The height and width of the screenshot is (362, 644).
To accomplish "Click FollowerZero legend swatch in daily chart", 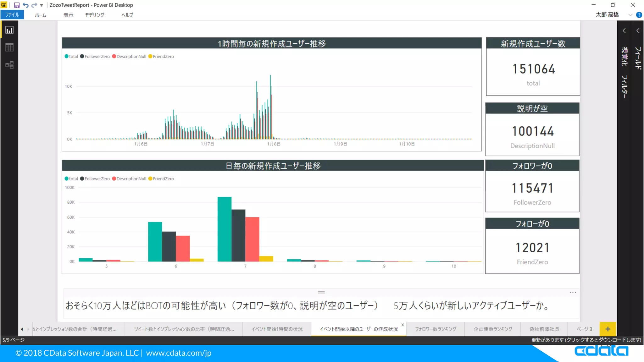I will coord(82,178).
